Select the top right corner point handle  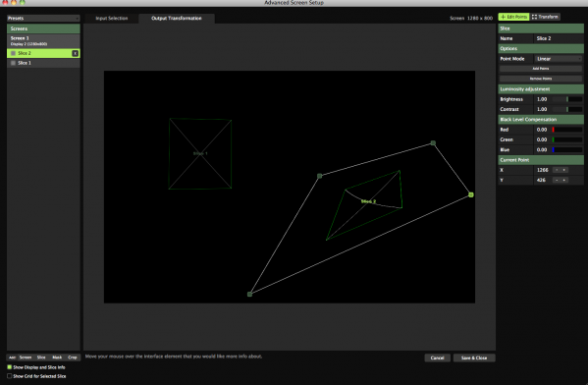pyautogui.click(x=433, y=143)
